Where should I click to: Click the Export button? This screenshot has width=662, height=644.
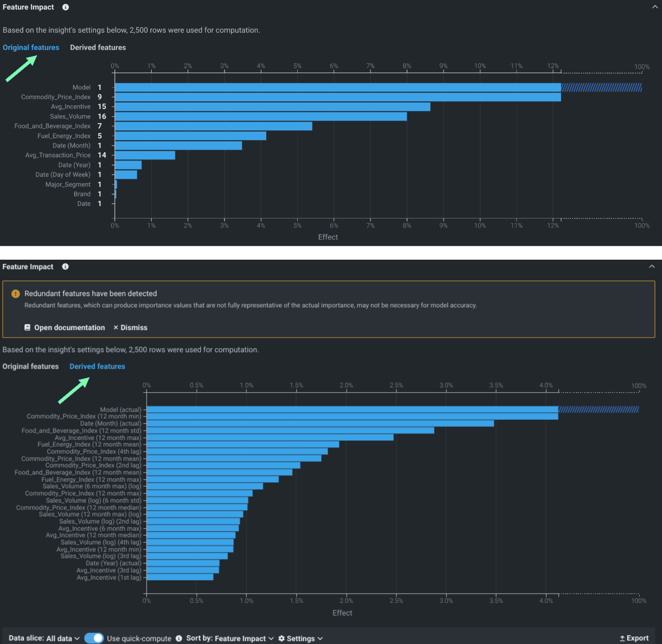[634, 638]
